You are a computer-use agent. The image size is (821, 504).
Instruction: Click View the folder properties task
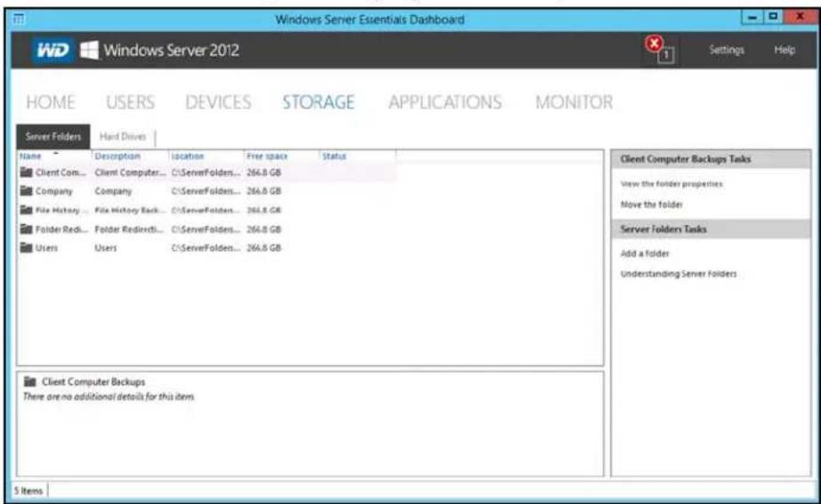[672, 184]
